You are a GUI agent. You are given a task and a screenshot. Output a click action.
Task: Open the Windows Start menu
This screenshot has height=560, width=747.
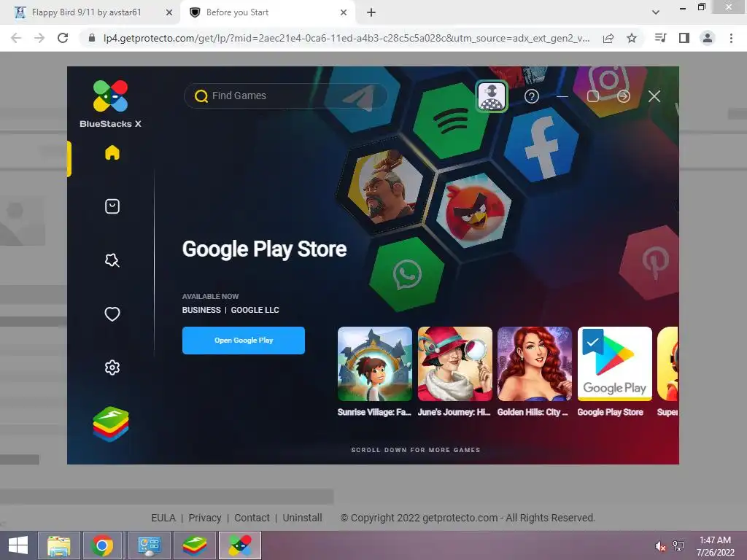[18, 545]
